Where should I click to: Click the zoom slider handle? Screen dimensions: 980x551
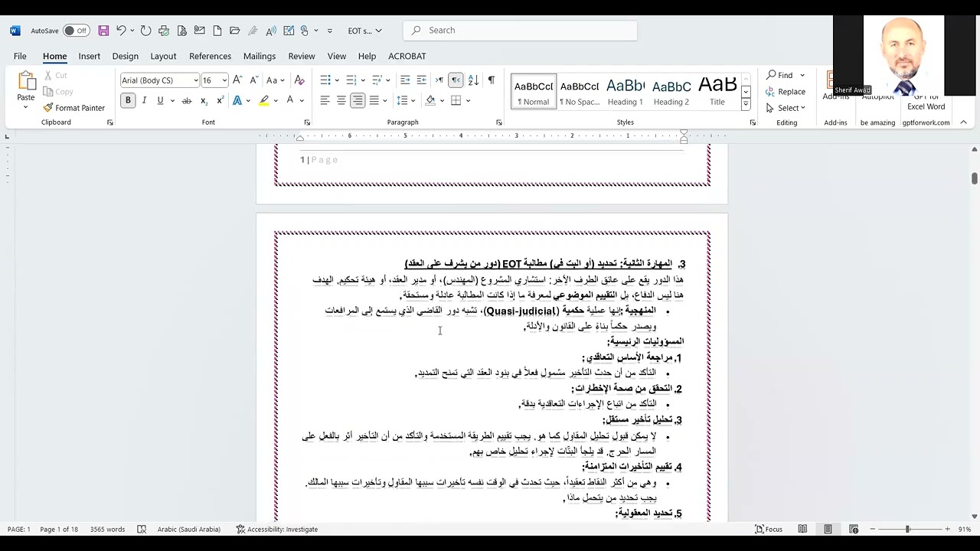click(907, 529)
